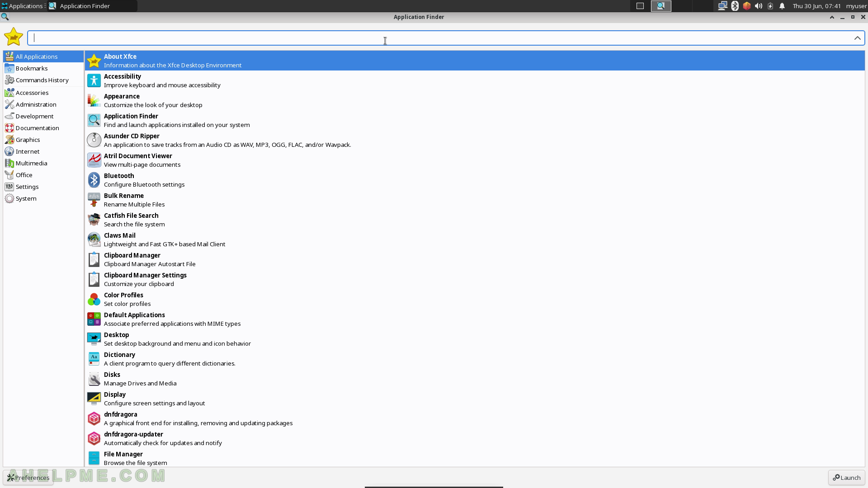Click the Default Applications icon

pyautogui.click(x=94, y=319)
